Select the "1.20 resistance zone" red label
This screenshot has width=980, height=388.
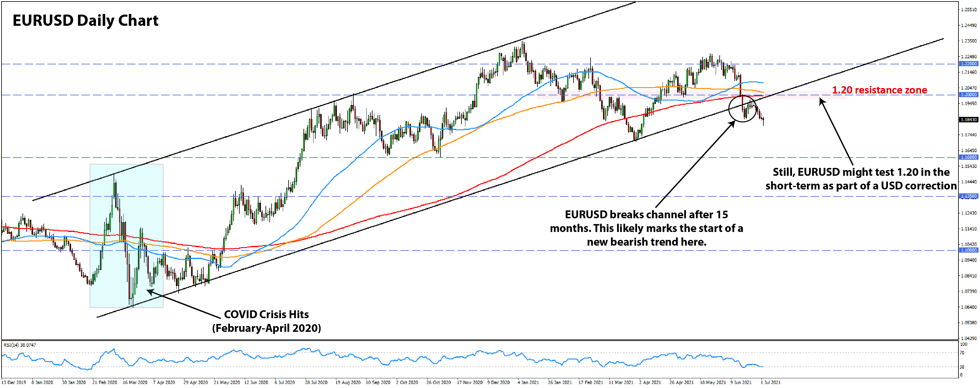[x=879, y=90]
